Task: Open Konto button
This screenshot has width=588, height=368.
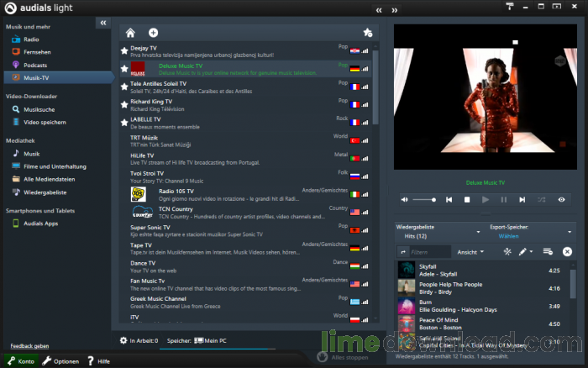Action: point(21,361)
